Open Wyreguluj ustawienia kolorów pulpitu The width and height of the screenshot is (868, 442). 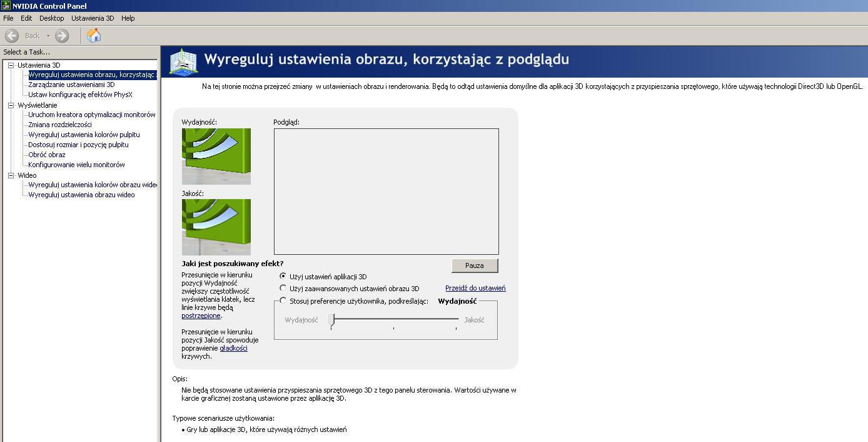84,135
